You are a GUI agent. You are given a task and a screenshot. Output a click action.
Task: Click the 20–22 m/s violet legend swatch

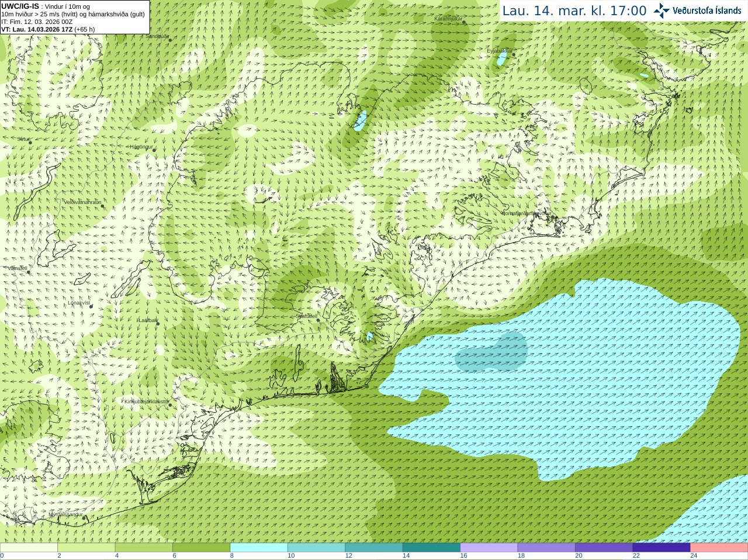click(x=604, y=548)
